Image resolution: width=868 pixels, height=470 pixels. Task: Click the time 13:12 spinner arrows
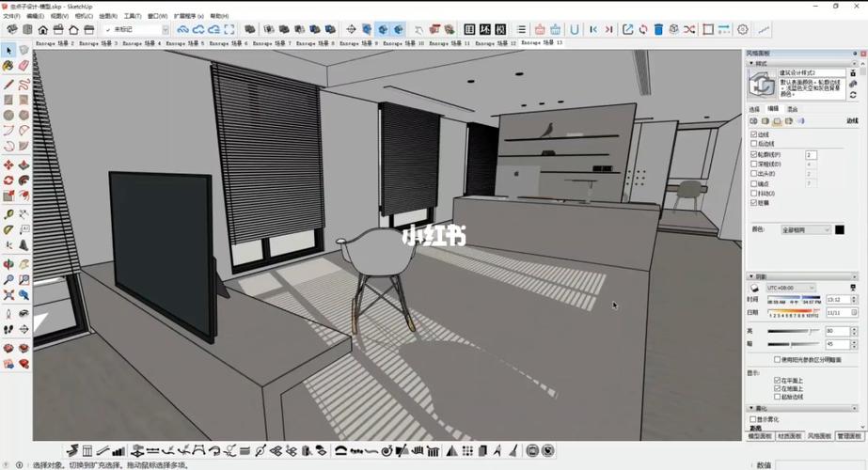tap(854, 300)
